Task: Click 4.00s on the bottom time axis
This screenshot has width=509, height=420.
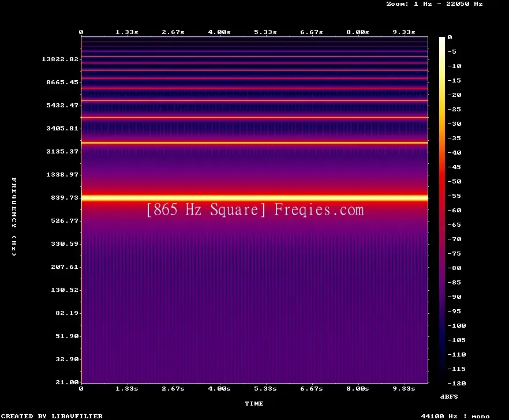Action: (219, 388)
